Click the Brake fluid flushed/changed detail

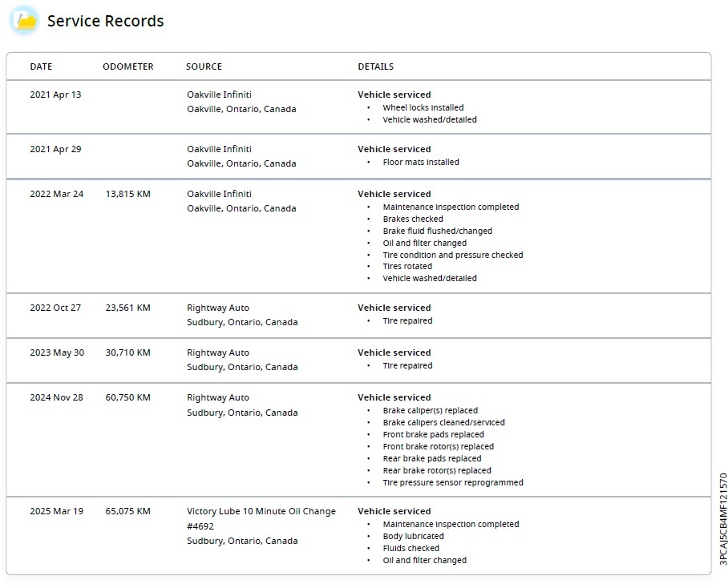pos(437,231)
